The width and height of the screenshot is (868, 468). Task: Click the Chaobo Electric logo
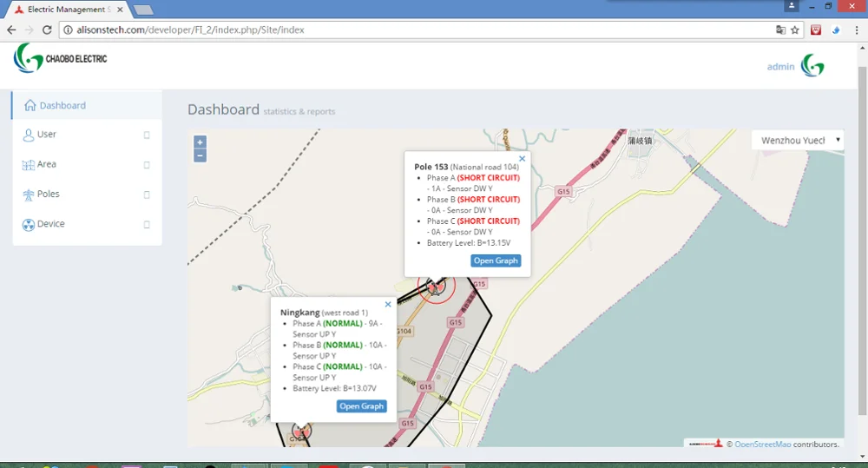(61, 59)
